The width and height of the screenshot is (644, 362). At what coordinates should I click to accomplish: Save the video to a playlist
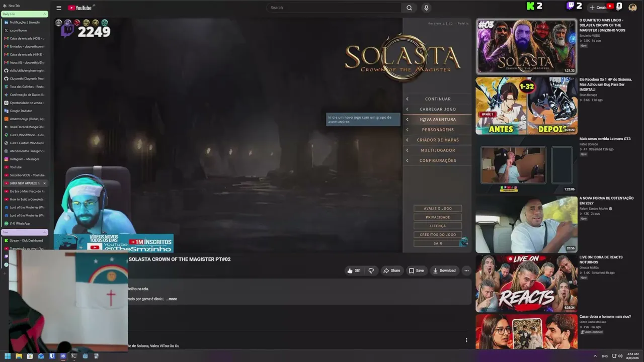416,270
